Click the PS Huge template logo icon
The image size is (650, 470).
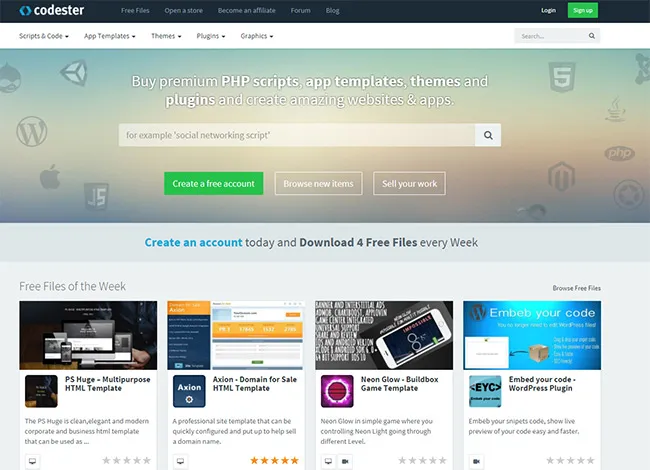coord(41,391)
